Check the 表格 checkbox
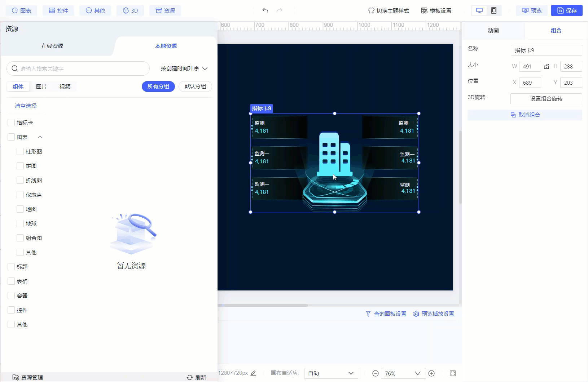 click(11, 281)
